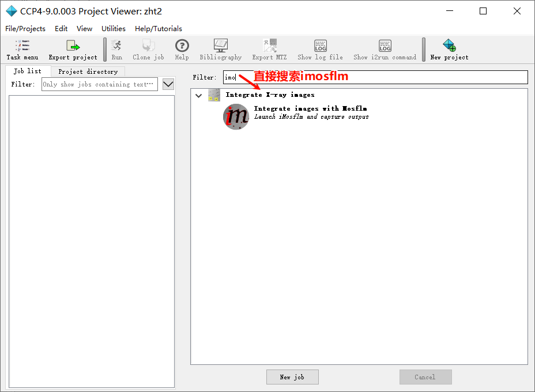The width and height of the screenshot is (535, 392).
Task: Focus the job list filter text field
Action: coord(100,84)
